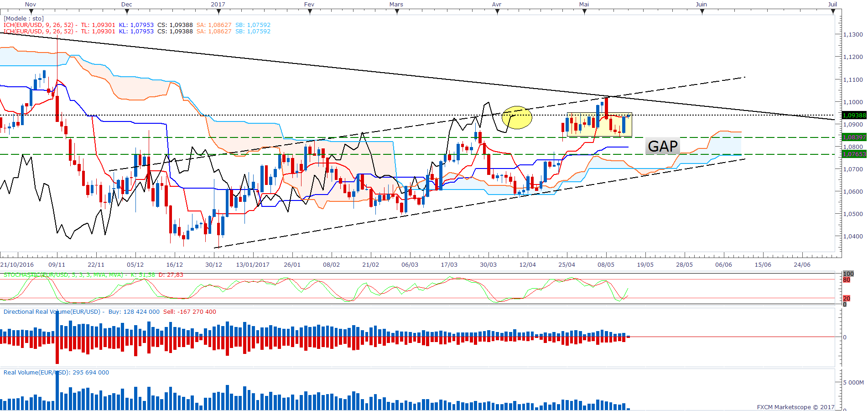Select the green 1,08307 price level tag
The width and height of the screenshot is (868, 411).
coord(854,137)
